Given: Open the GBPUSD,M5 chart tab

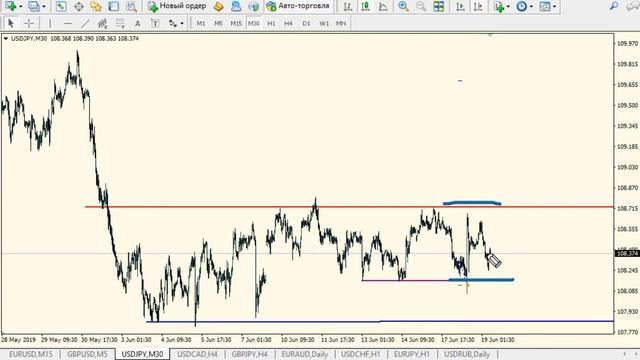Looking at the screenshot, I should [87, 354].
